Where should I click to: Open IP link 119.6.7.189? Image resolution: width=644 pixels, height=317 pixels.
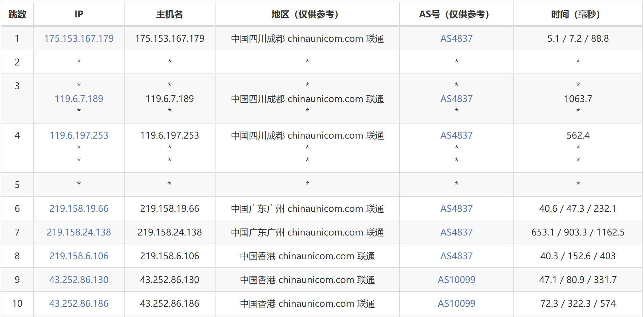pos(79,99)
